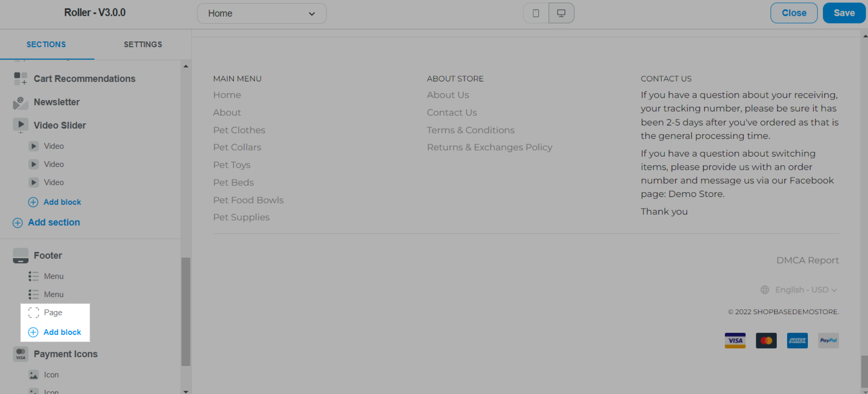Click the Newsletter section icon
Viewport: 868px width, 394px height.
coord(21,102)
